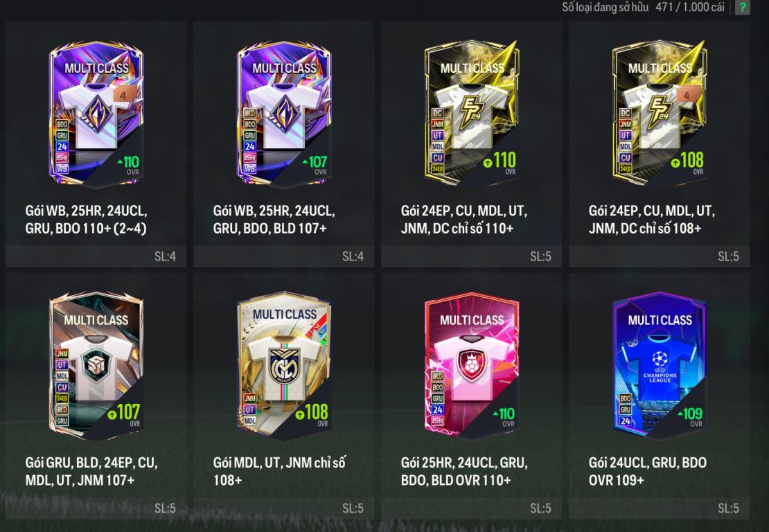Select the purple Multi Class 107 OVR pack card
The image size is (769, 532).
(x=284, y=113)
